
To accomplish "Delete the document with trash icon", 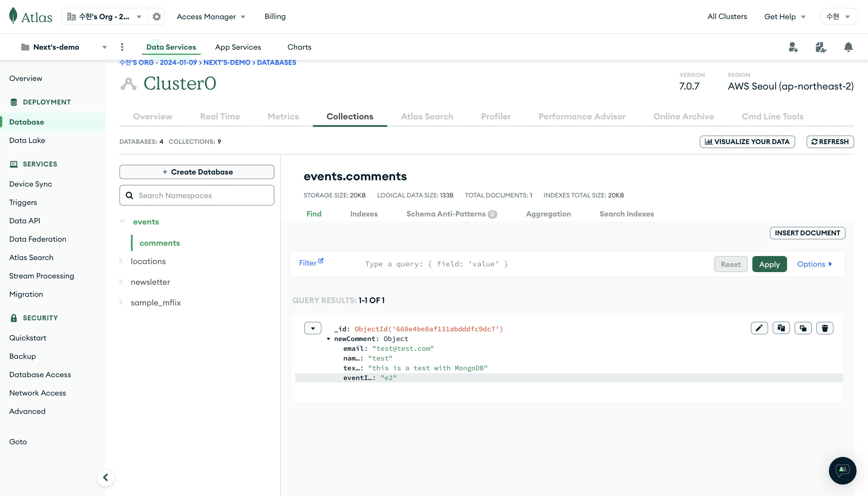I will tap(824, 328).
